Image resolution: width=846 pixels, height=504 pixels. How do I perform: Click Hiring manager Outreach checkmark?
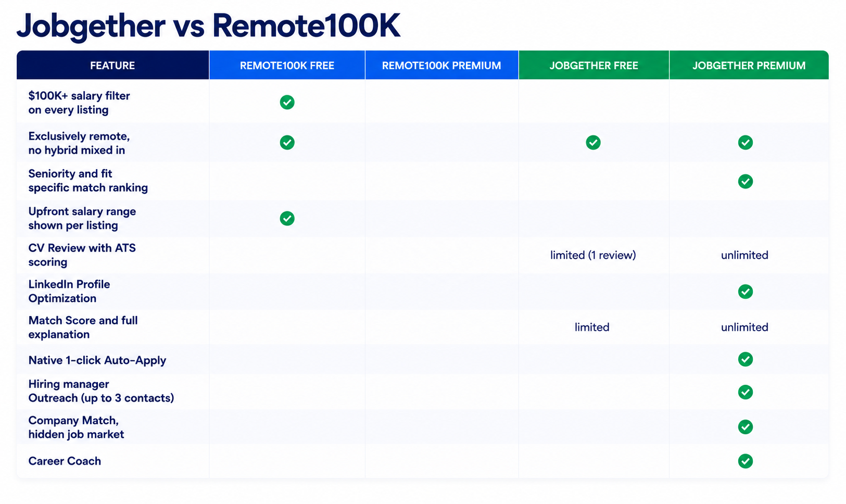[x=745, y=392]
